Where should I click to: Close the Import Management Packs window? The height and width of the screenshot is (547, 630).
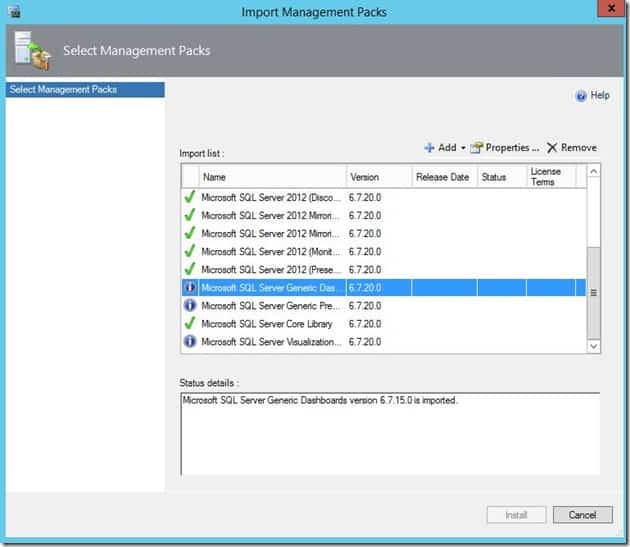point(612,8)
